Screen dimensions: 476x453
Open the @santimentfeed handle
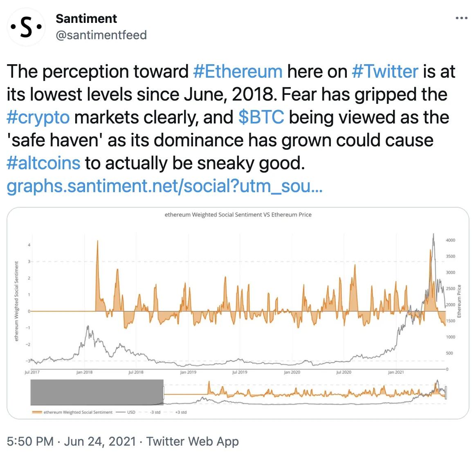101,35
